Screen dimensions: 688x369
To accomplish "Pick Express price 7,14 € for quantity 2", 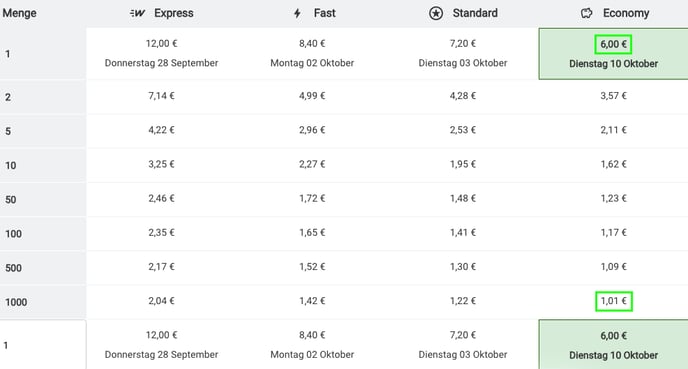I will (161, 96).
